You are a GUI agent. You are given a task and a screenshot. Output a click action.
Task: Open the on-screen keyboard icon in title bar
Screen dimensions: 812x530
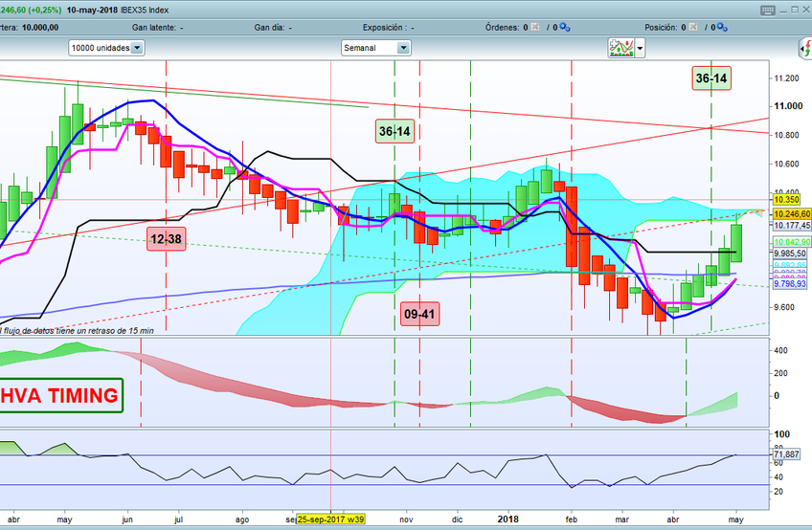pyautogui.click(x=768, y=11)
